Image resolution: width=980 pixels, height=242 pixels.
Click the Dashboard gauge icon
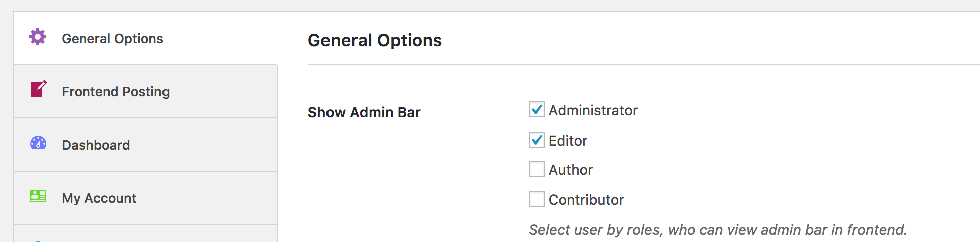point(38,143)
